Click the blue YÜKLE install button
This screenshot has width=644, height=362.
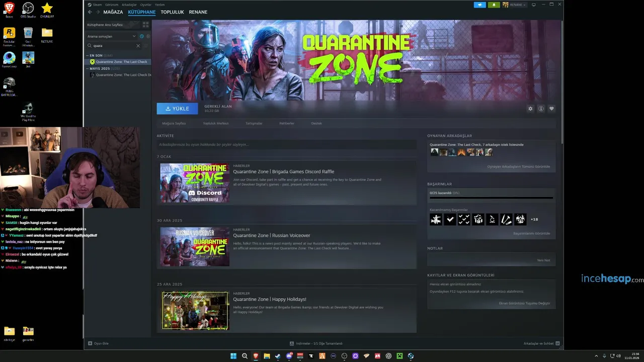177,109
